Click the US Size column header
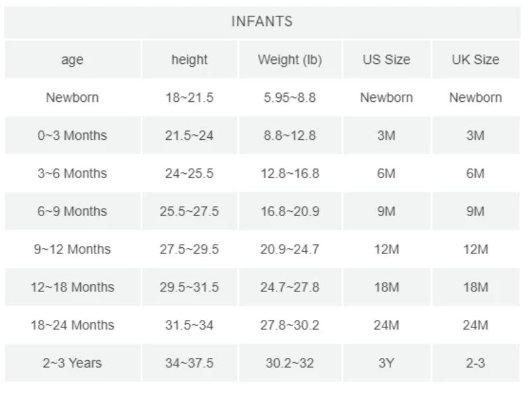Viewport: 532px width, 397px height. (x=386, y=60)
